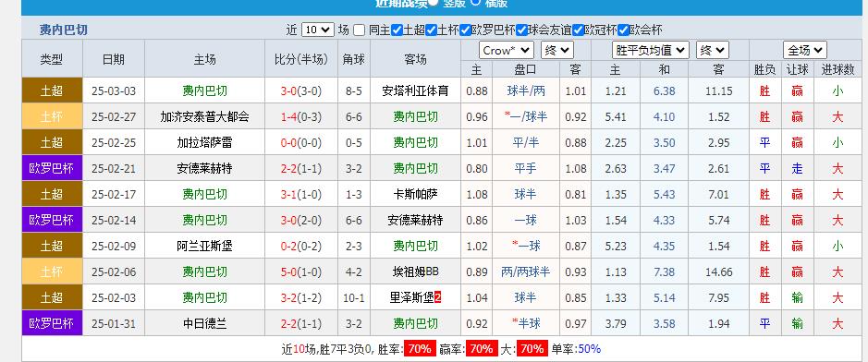Click the 费内巴切 team title above the table
The image size is (868, 362).
tap(64, 30)
